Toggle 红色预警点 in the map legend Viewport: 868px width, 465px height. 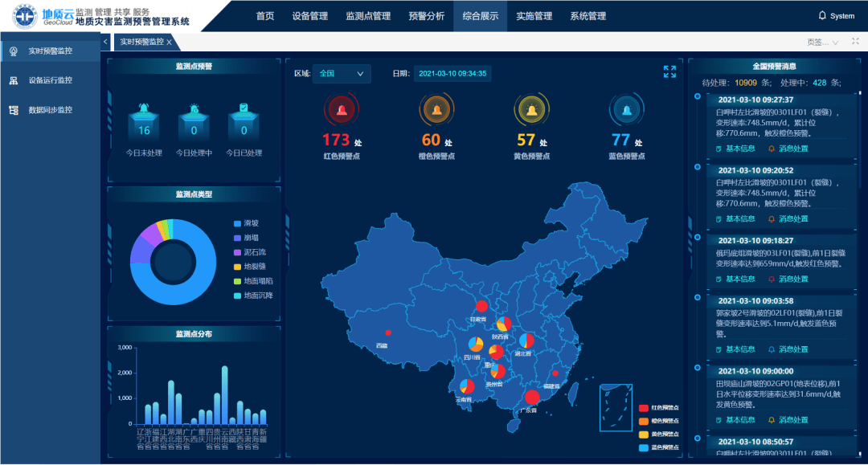(659, 408)
